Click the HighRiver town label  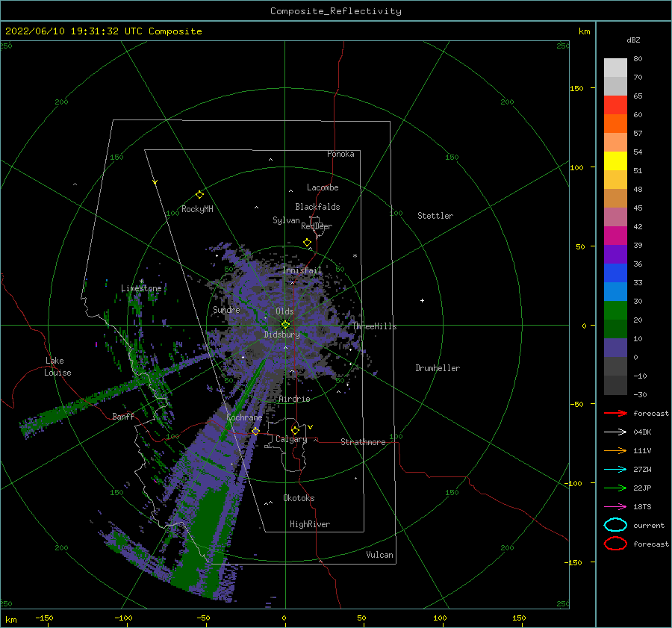pyautogui.click(x=310, y=524)
